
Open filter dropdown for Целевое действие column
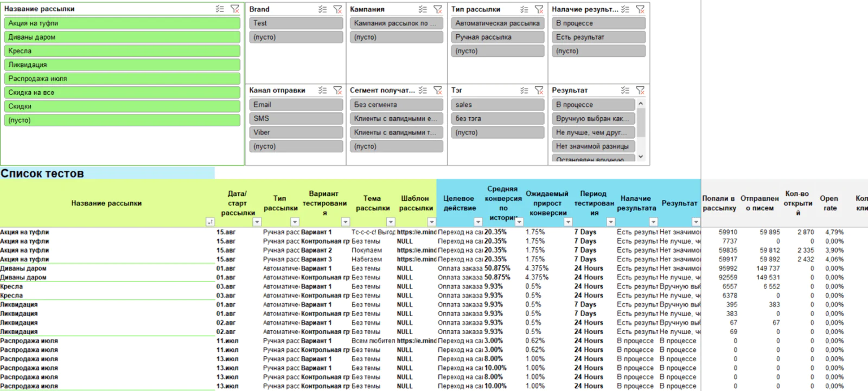pos(478,222)
